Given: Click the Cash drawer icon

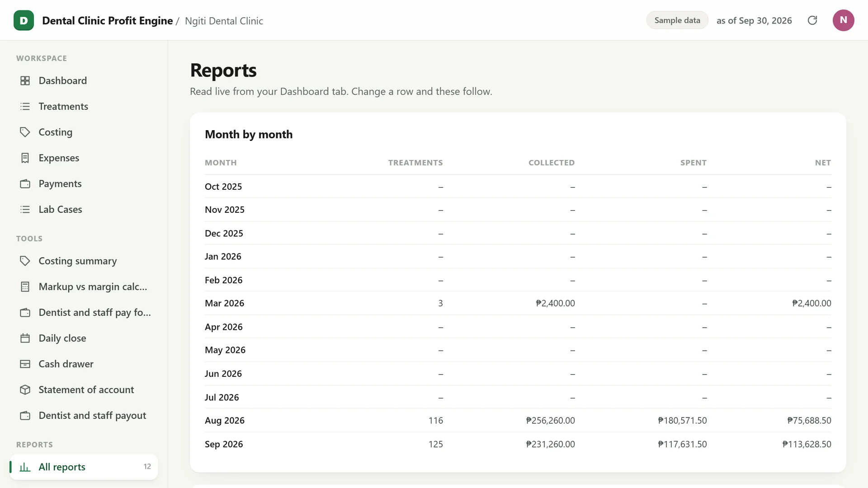Looking at the screenshot, I should coord(25,364).
